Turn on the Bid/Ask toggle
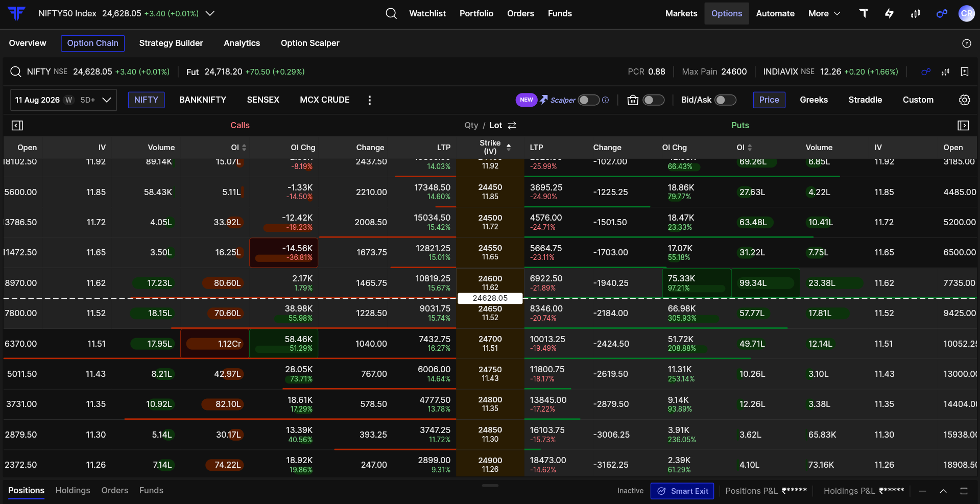 (725, 100)
